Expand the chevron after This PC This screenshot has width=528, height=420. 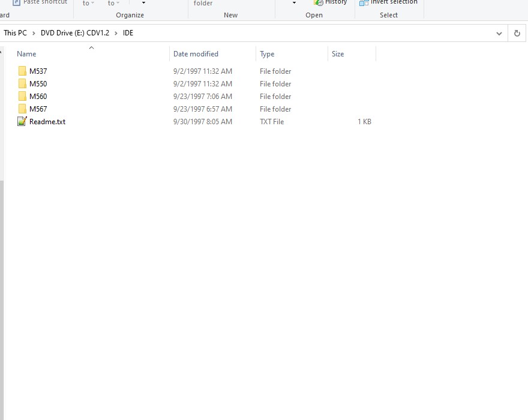point(34,33)
